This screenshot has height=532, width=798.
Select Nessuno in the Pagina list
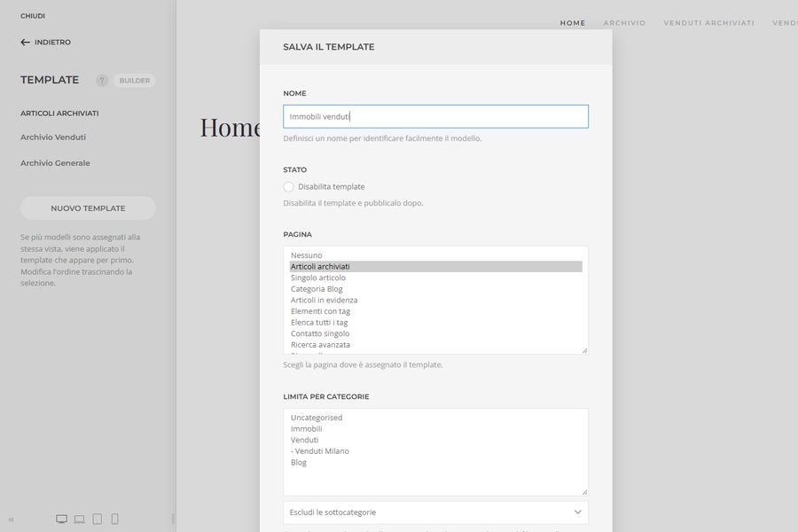(x=435, y=255)
